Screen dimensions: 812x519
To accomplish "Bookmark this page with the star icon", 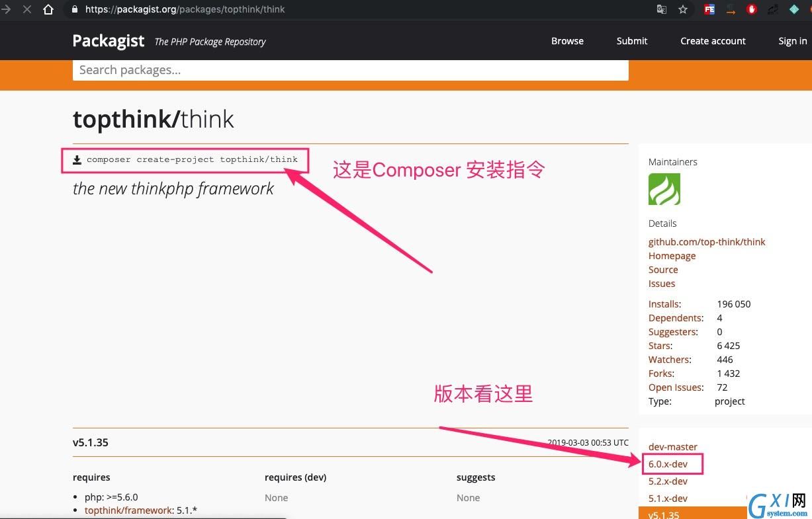I will coord(683,9).
